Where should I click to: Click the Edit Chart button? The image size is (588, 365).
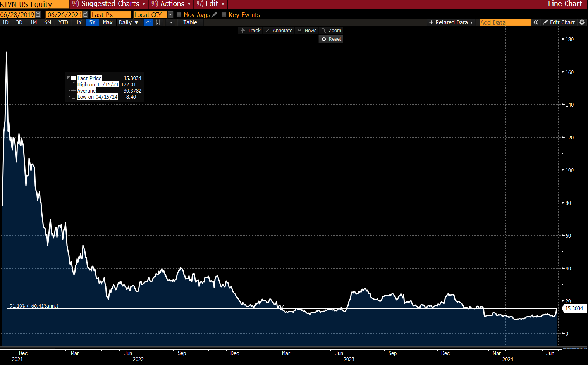[559, 22]
